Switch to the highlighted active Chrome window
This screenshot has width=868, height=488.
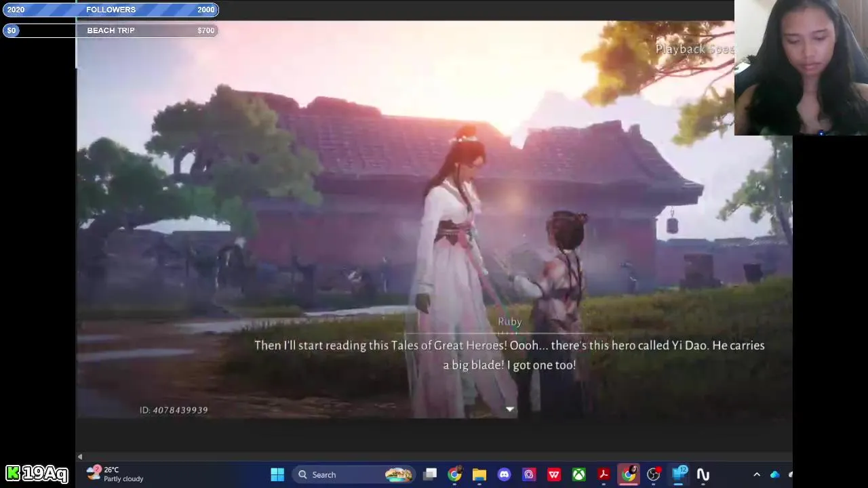point(629,474)
